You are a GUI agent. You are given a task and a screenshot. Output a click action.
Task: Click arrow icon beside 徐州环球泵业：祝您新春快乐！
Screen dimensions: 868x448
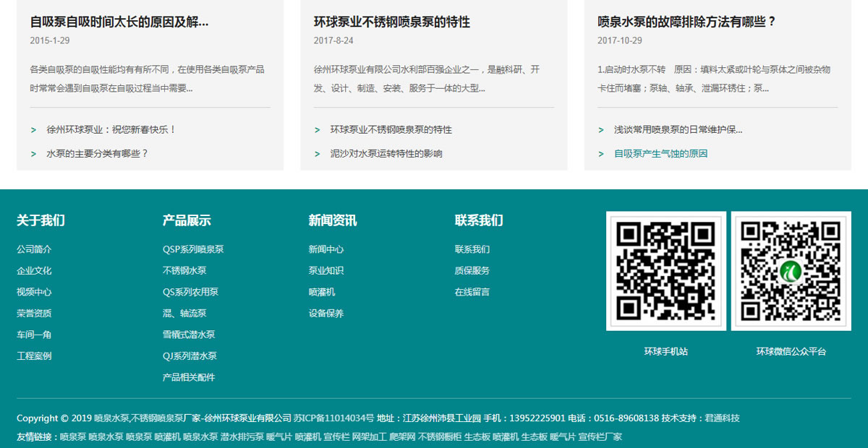[33, 130]
